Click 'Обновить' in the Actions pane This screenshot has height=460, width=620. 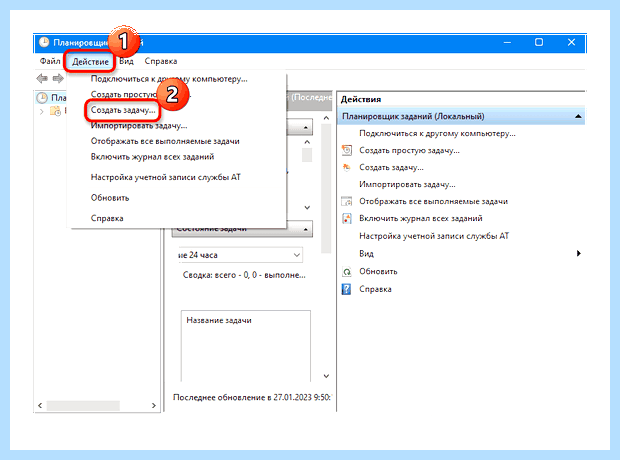[378, 272]
